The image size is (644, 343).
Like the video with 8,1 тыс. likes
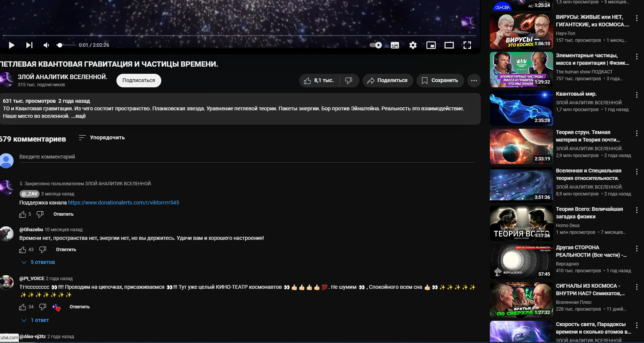[x=319, y=81]
